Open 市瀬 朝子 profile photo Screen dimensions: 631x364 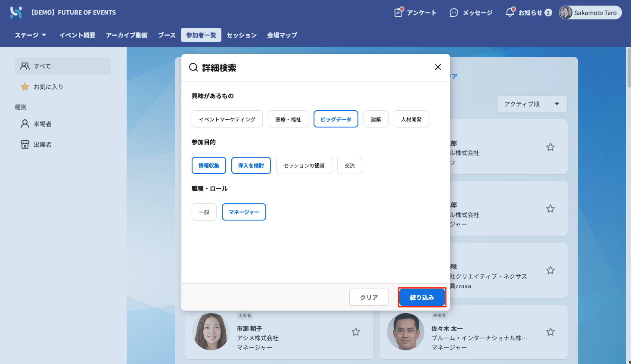[x=211, y=332]
